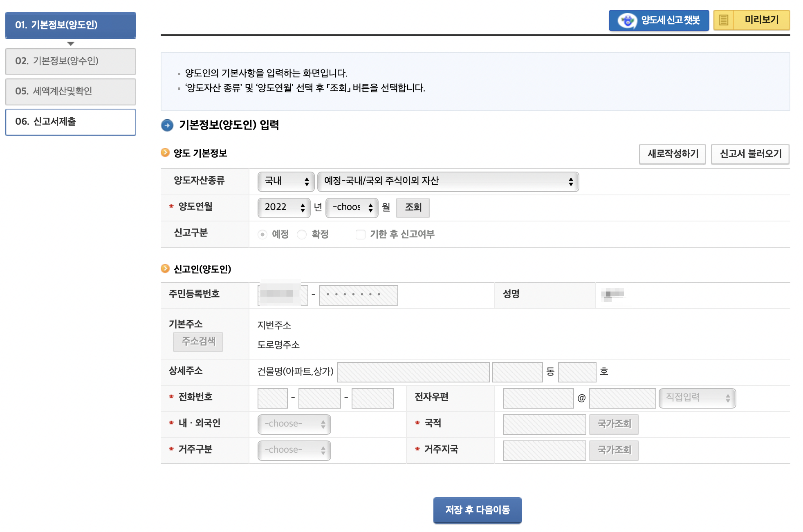Image resolution: width=803 pixels, height=532 pixels.
Task: Click 신고서 불러오기 button
Action: click(750, 154)
